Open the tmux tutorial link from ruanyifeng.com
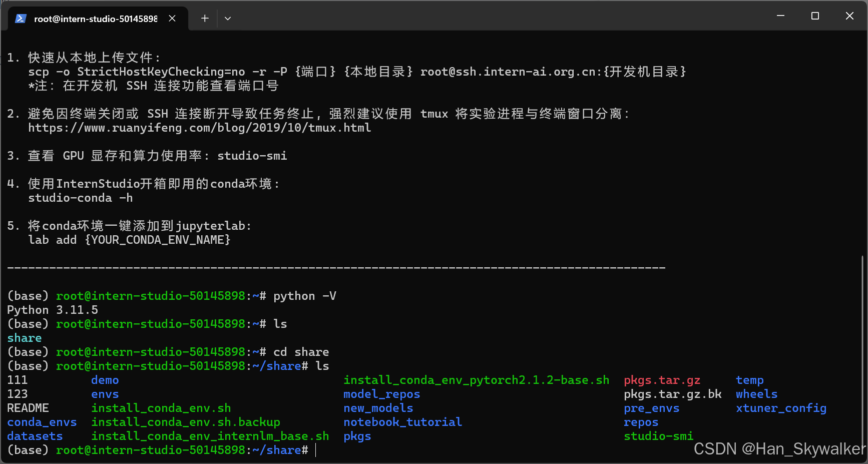868x464 pixels. 199,128
